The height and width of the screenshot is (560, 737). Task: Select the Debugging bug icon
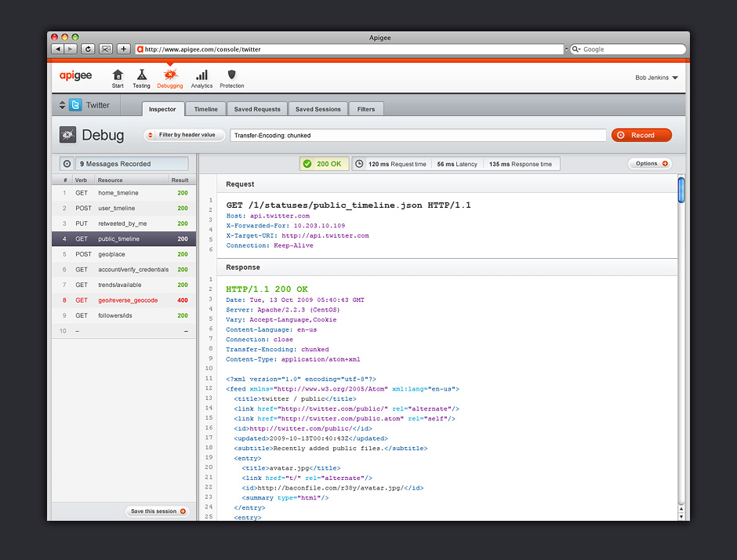pos(169,75)
